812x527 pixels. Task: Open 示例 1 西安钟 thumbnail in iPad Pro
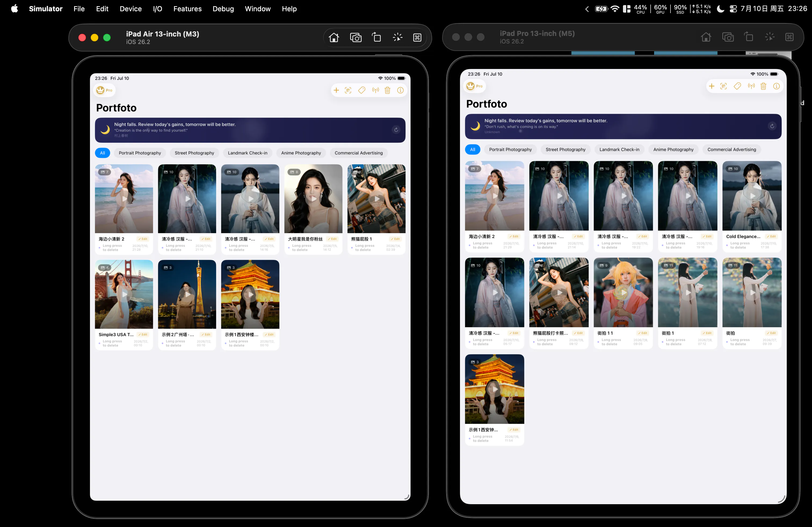494,389
